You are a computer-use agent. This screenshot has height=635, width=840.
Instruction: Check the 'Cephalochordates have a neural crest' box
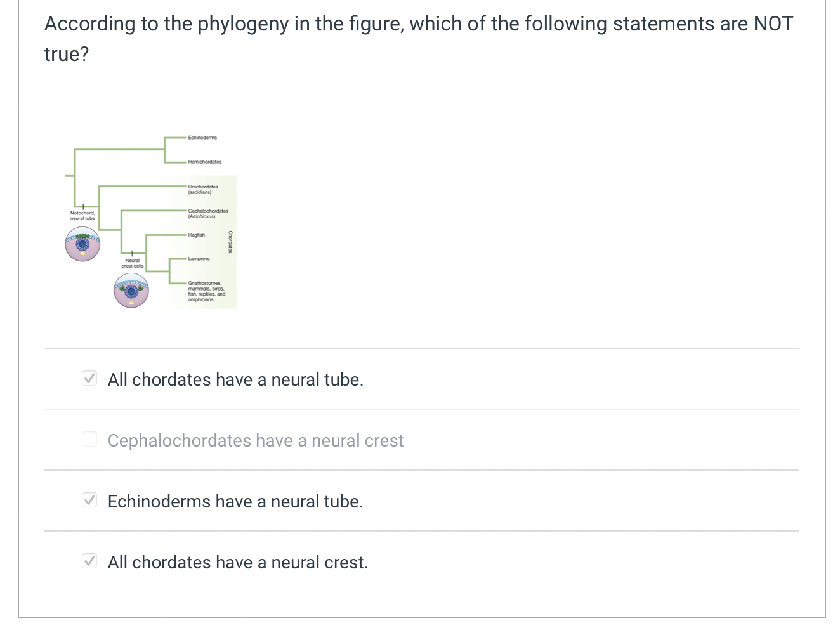point(89,440)
